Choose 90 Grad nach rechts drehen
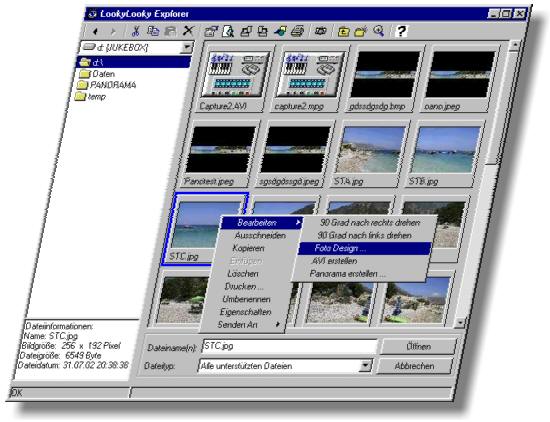Image resolution: width=550 pixels, height=422 pixels. click(x=370, y=223)
